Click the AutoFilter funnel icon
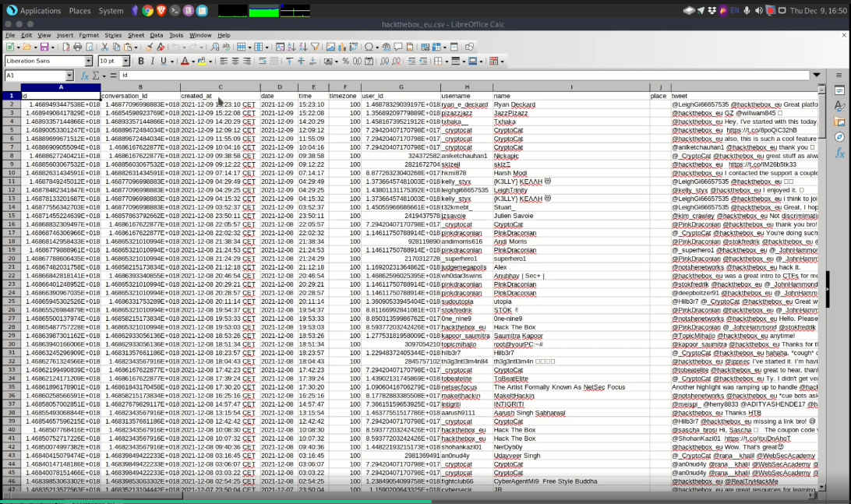The image size is (851, 504). [x=315, y=48]
